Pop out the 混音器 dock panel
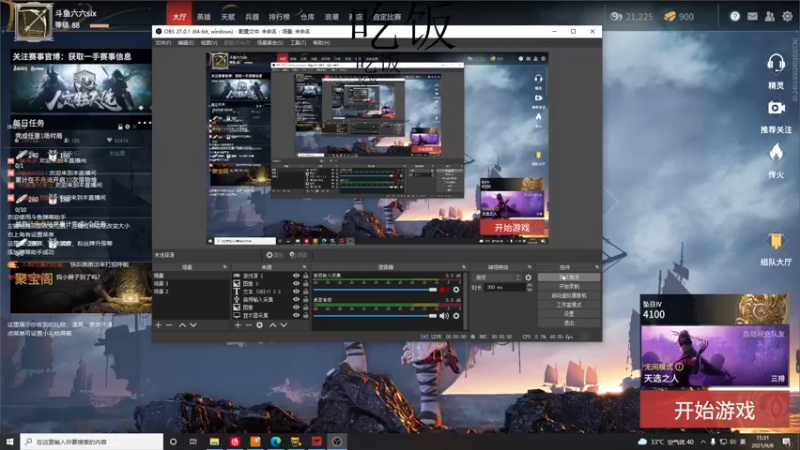 click(464, 267)
